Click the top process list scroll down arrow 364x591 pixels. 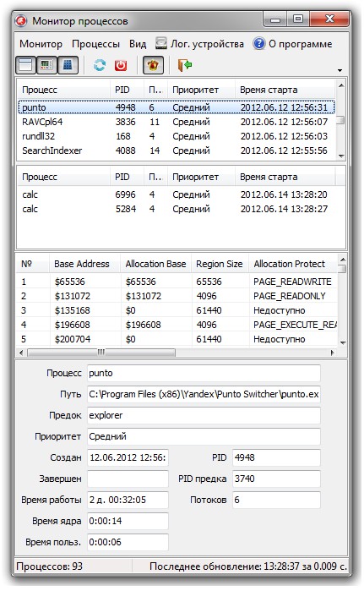coord(340,156)
